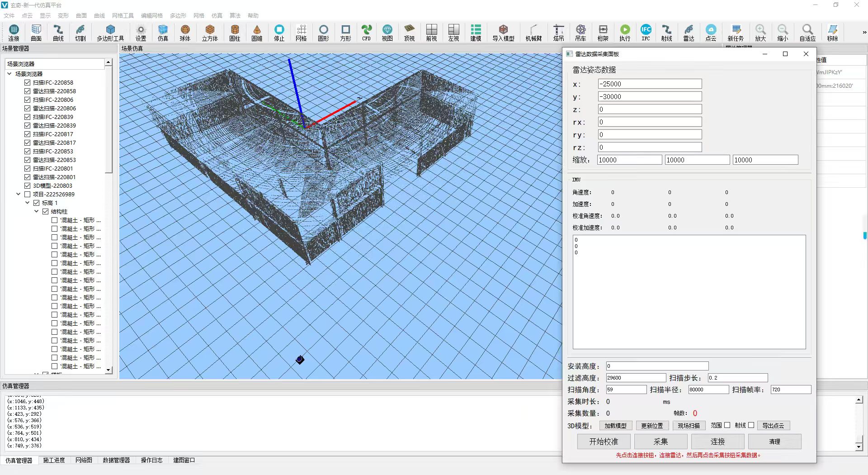Click the 开始校准 button

[604, 442]
